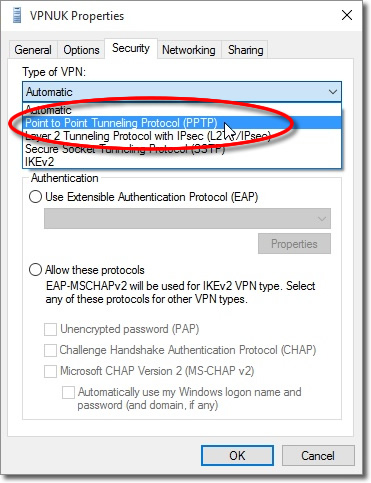
Task: Pick Layer 2 Tunneling Protocol with IPsec
Action: (183, 136)
